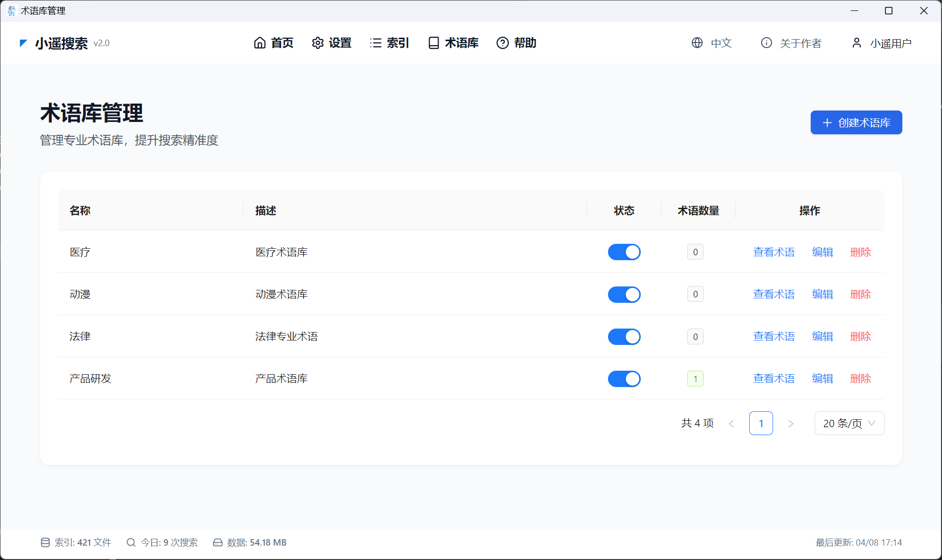
Task: Open the 小遥用户 user menu
Action: coord(882,43)
